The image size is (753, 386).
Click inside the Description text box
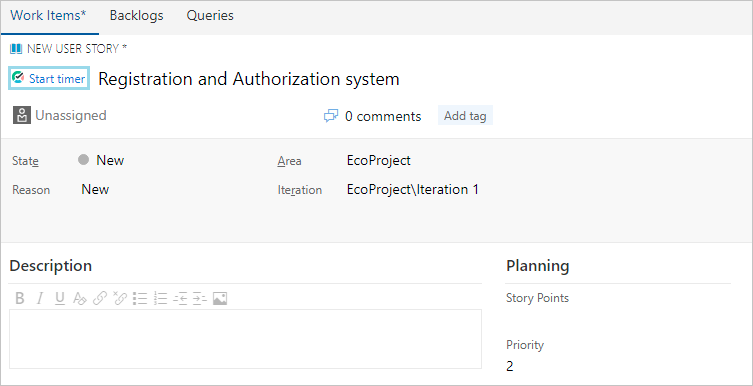coord(245,339)
